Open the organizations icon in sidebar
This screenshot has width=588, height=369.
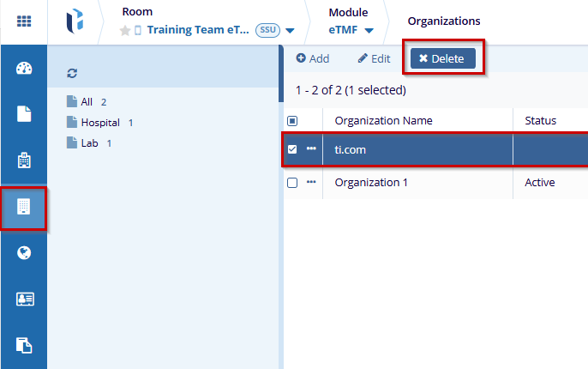point(24,207)
